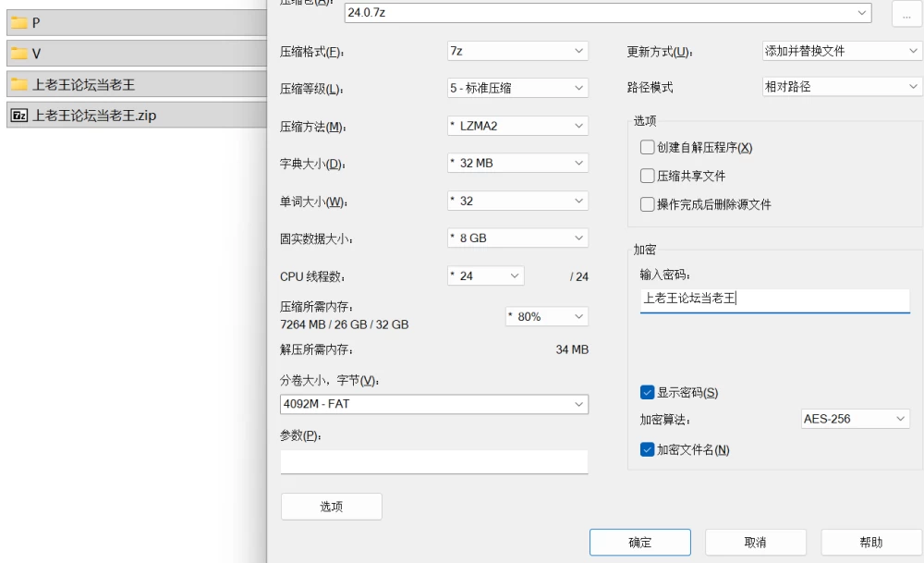Click the 帮助 button
This screenshot has width=924, height=563.
coord(871,542)
